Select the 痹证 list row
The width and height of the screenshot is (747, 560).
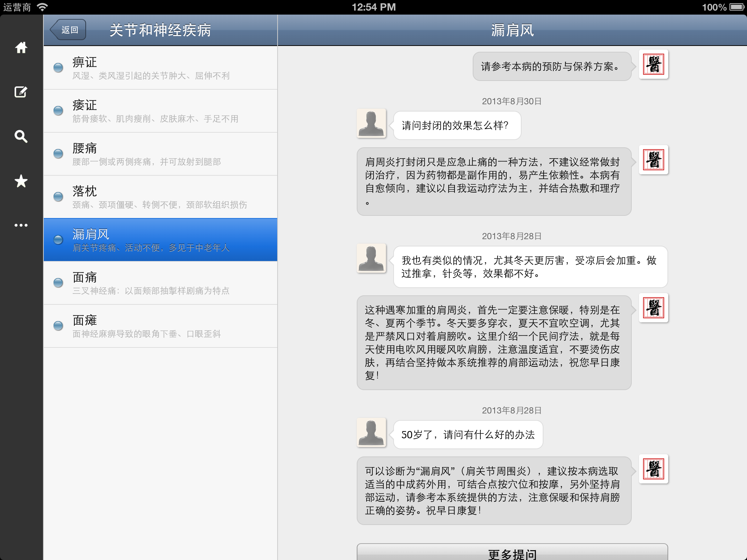click(x=160, y=68)
